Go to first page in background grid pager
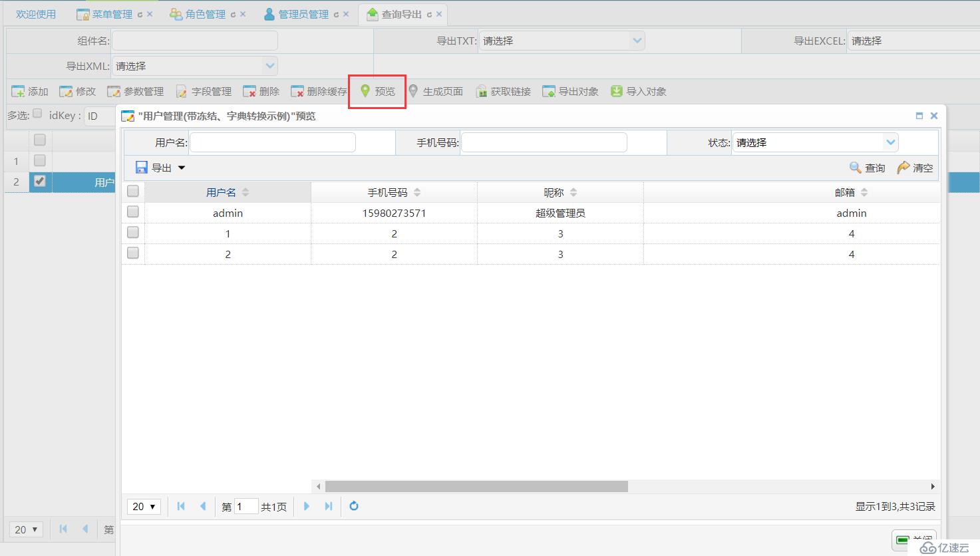The image size is (980, 556). 63,529
